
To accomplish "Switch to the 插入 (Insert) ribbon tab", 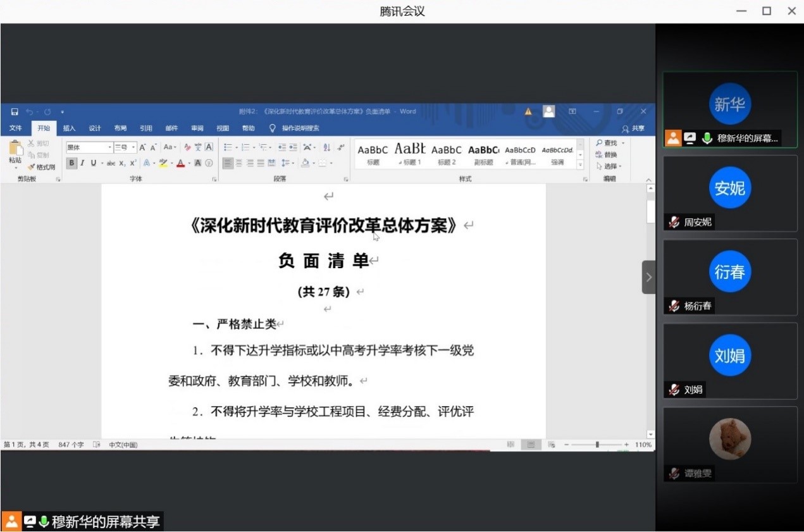I will (x=69, y=128).
